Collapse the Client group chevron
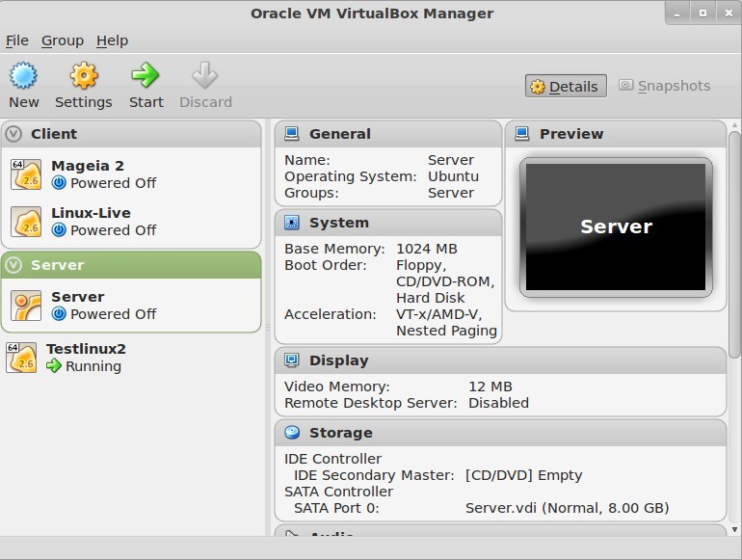The width and height of the screenshot is (742, 560). pos(13,134)
